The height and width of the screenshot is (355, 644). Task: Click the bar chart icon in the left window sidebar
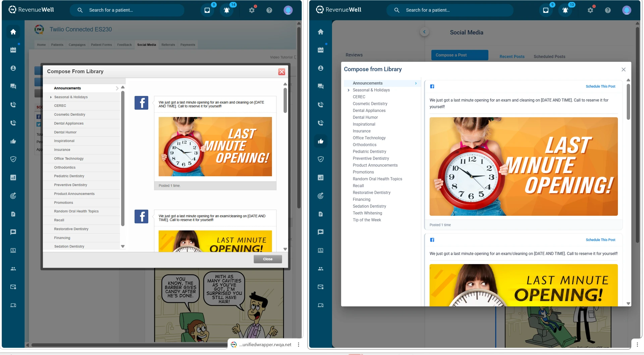(13, 178)
